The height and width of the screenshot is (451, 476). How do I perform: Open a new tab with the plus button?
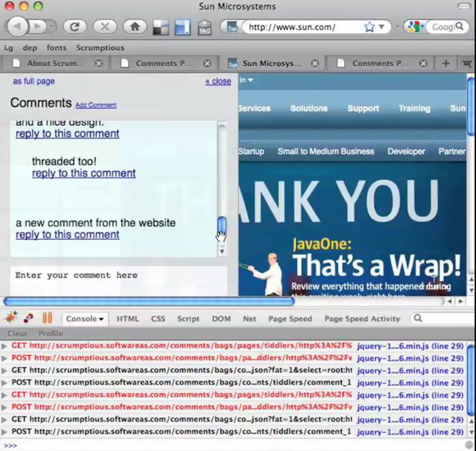click(x=446, y=63)
